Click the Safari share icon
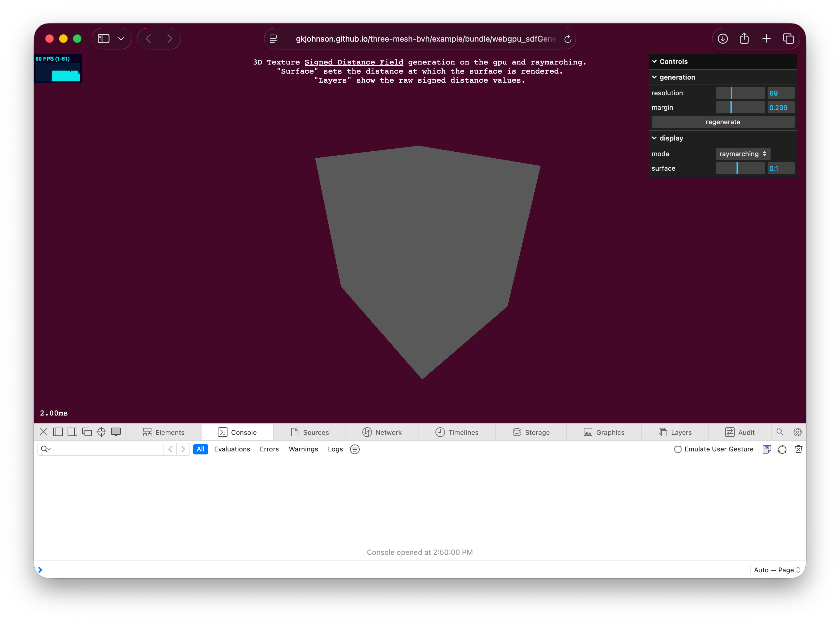This screenshot has height=623, width=840. click(744, 39)
